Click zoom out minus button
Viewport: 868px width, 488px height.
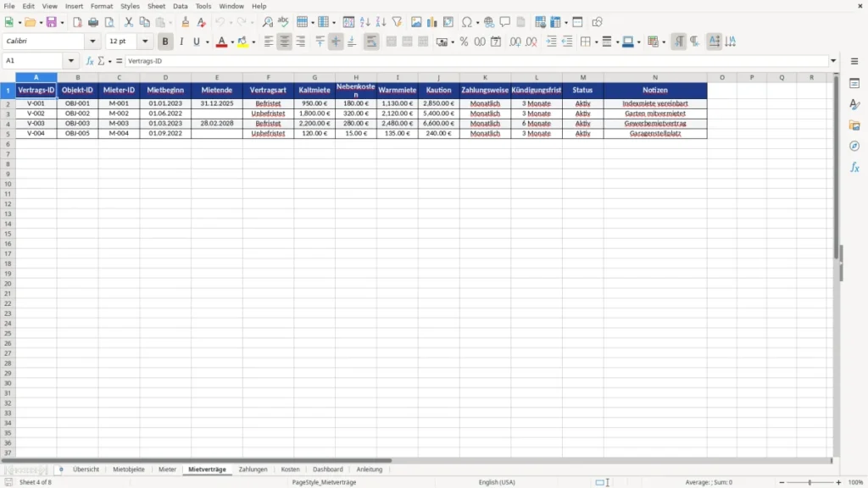(x=782, y=482)
